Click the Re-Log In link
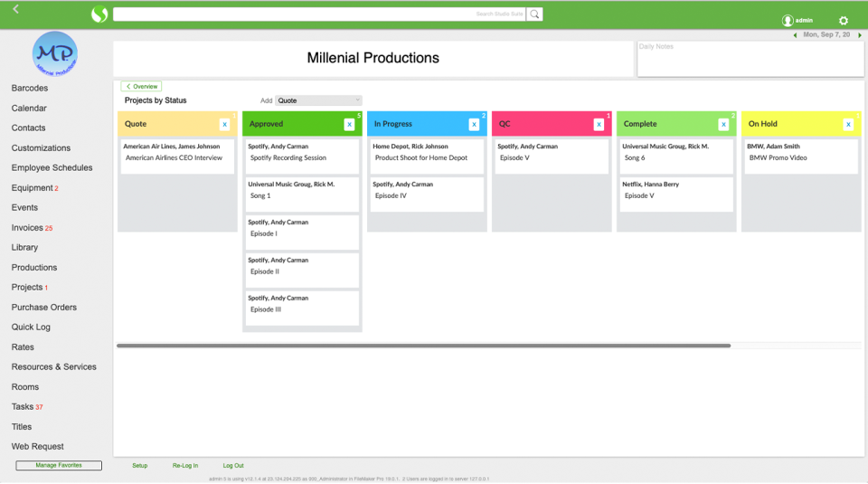This screenshot has height=484, width=868. tap(184, 466)
